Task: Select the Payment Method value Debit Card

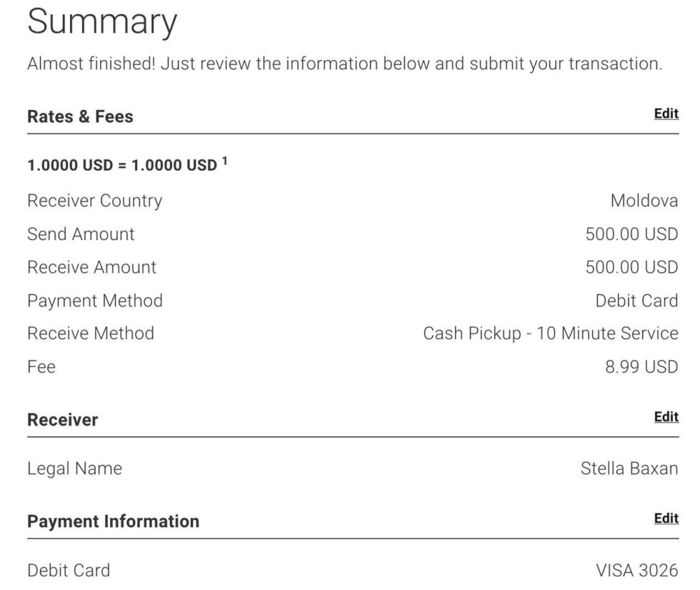Action: coord(636,301)
